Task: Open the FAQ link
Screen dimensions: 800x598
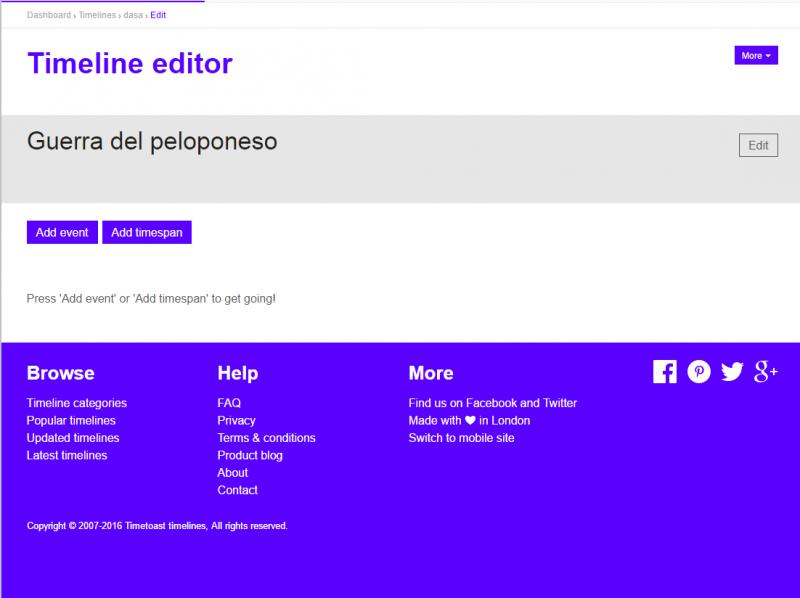Action: [x=229, y=403]
